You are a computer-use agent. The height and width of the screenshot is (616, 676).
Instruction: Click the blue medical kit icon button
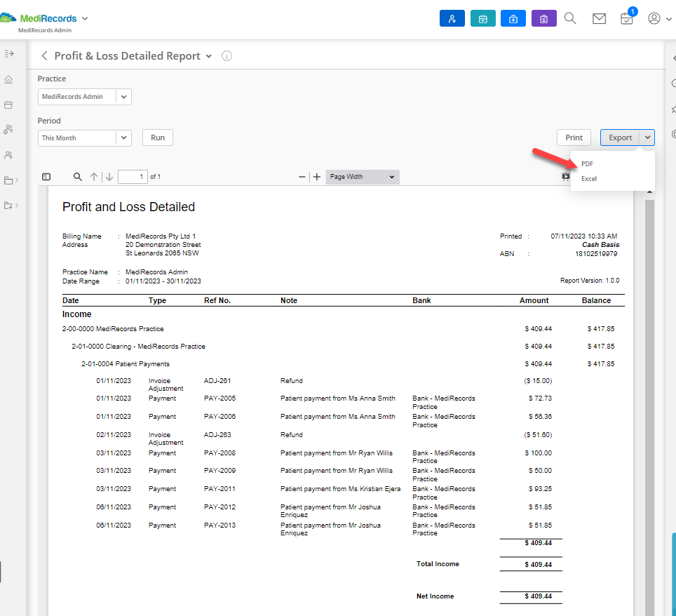tap(513, 18)
